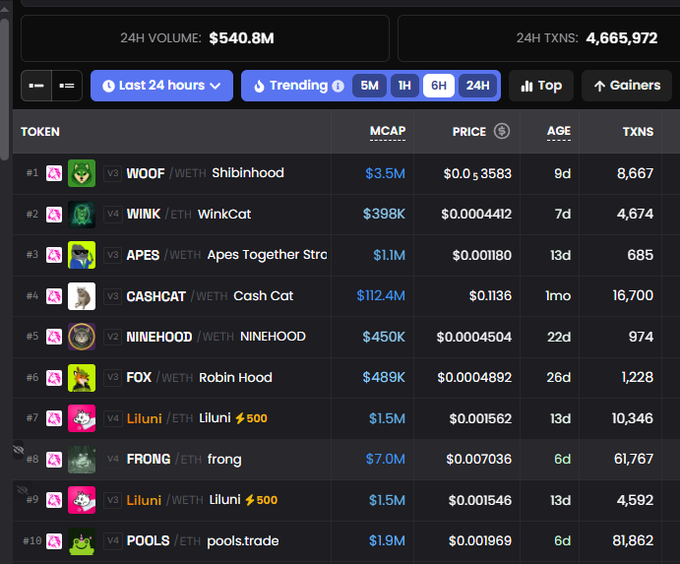The height and width of the screenshot is (564, 680).
Task: Click Uniswap icon in FOX row
Action: (54, 378)
